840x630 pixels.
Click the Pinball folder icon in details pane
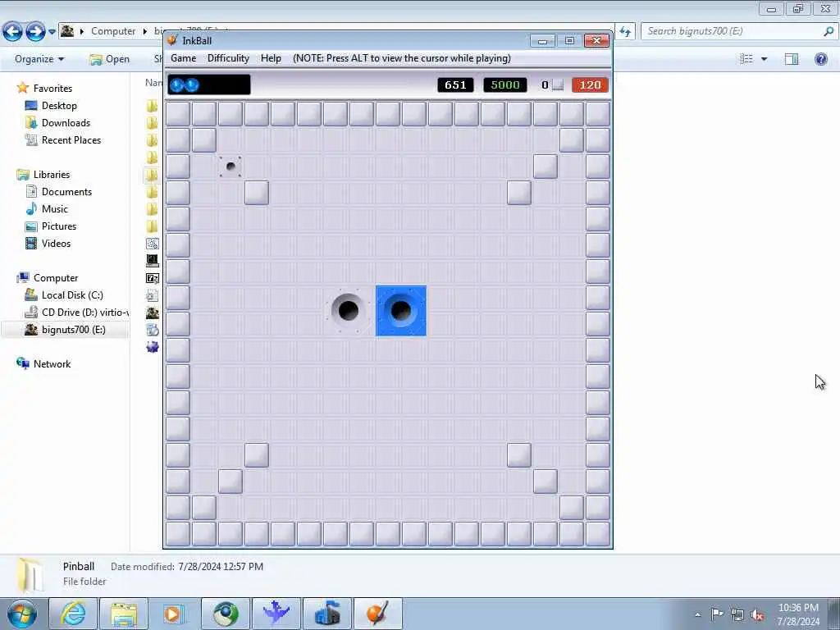click(x=30, y=574)
